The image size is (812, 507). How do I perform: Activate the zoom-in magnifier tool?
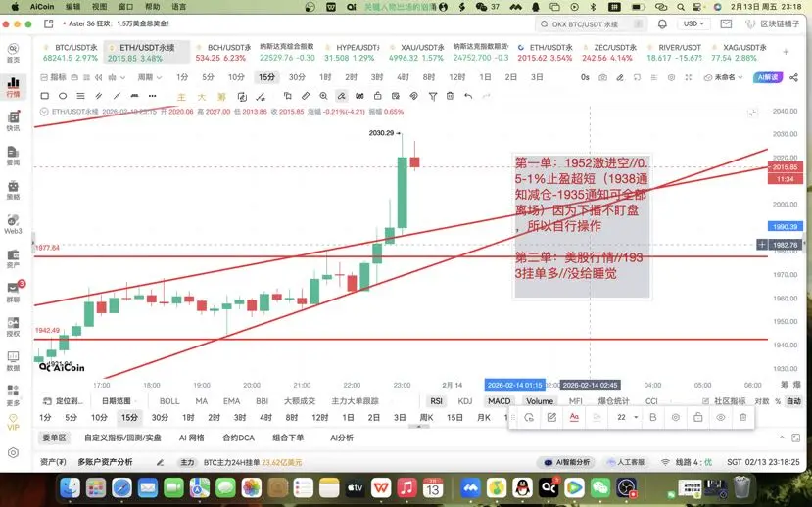(323, 96)
